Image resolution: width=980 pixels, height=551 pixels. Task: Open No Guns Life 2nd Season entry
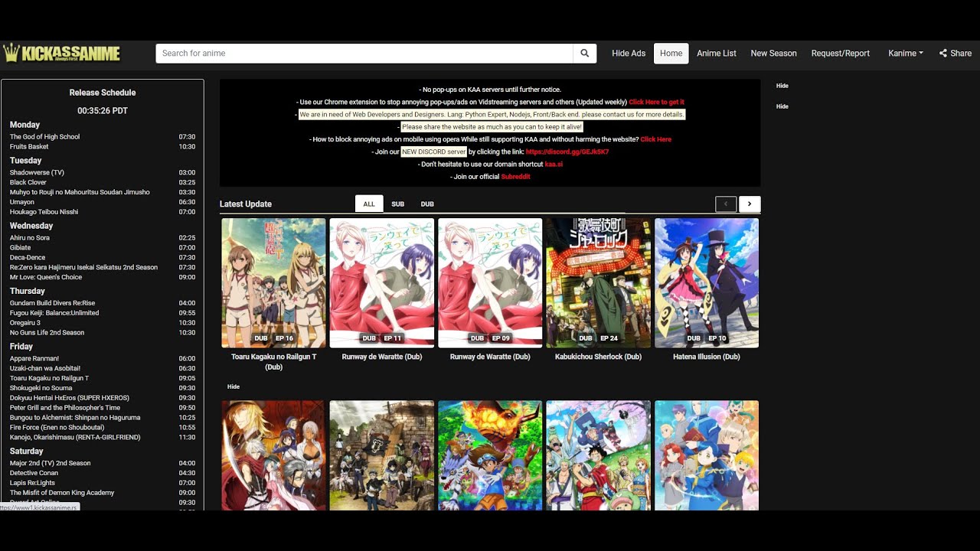click(x=47, y=333)
